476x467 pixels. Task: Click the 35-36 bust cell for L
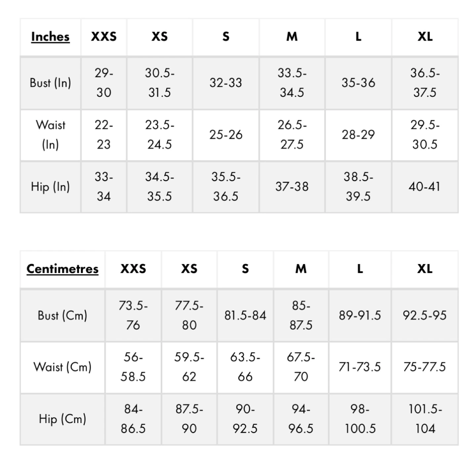[358, 83]
